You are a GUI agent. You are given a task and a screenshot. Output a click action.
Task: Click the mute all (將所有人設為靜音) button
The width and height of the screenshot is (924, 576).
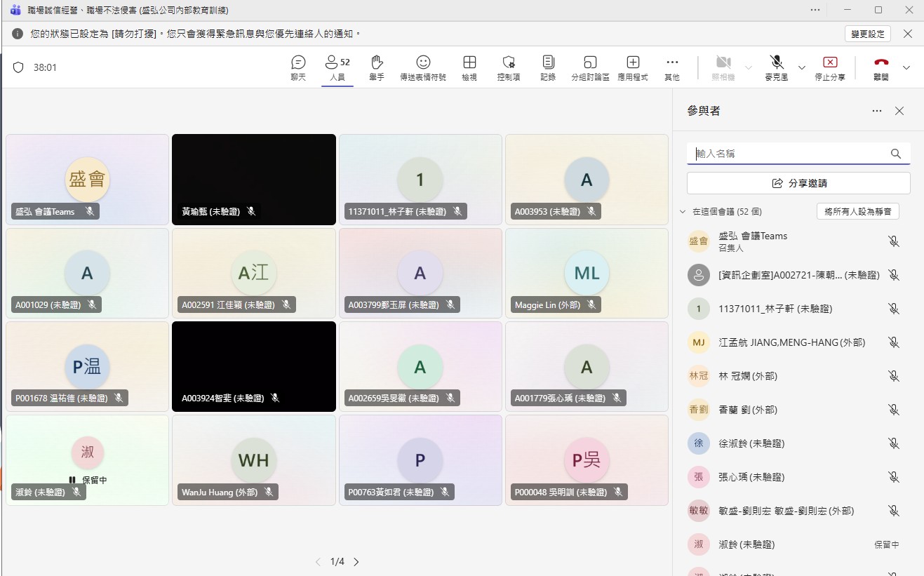tap(858, 211)
